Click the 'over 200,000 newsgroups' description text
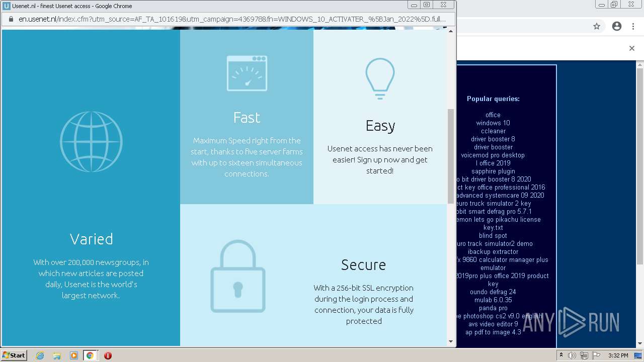This screenshot has height=362, width=644. [91, 279]
